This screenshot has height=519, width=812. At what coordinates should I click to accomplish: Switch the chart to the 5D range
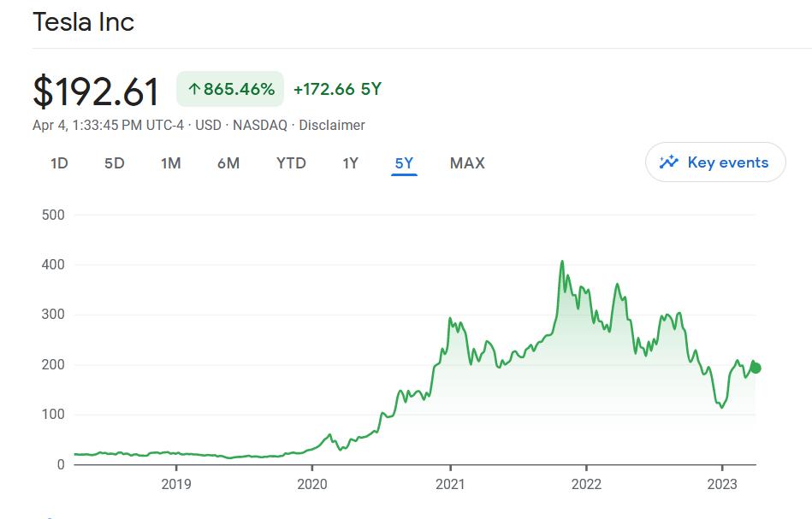(114, 163)
